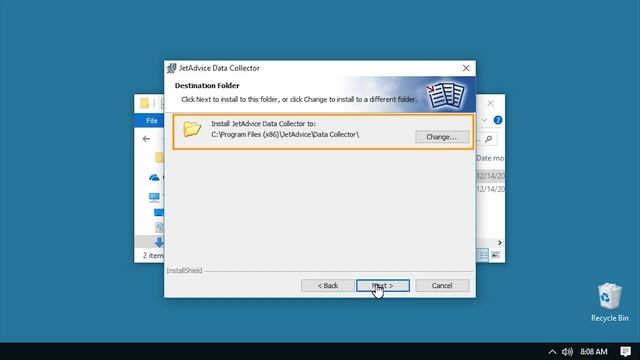The image size is (640, 360).
Task: Cancel the JetAdvice installation
Action: coord(442,286)
